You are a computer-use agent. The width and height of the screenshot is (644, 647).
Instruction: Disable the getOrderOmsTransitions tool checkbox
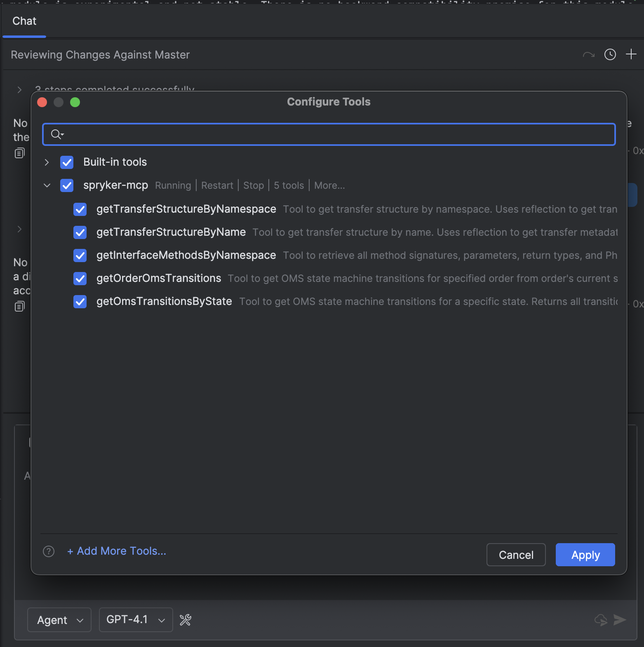coord(80,279)
